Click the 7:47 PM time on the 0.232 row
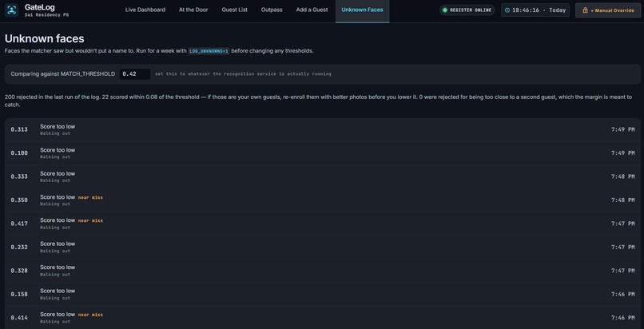 622,247
